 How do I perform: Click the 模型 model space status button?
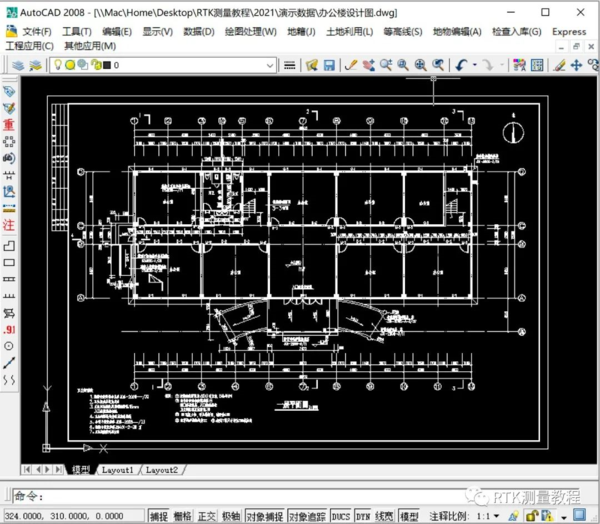(x=409, y=516)
